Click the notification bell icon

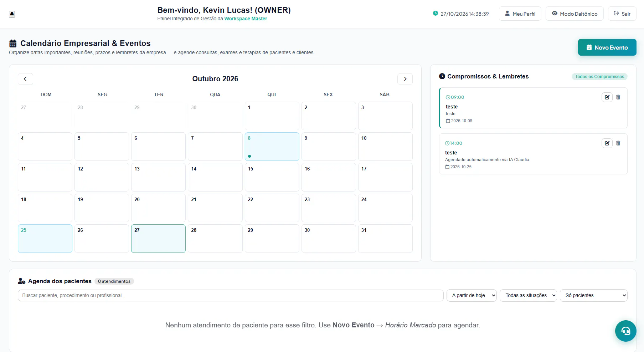point(12,14)
